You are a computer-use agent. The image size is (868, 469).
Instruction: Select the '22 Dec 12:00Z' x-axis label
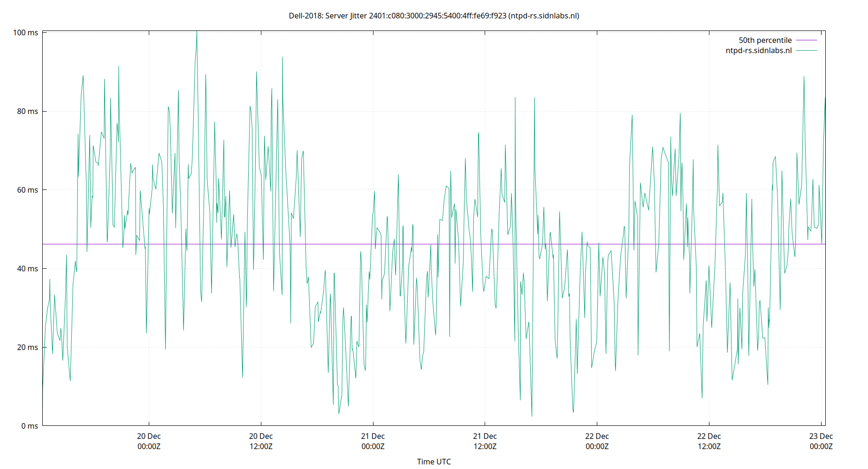click(710, 441)
